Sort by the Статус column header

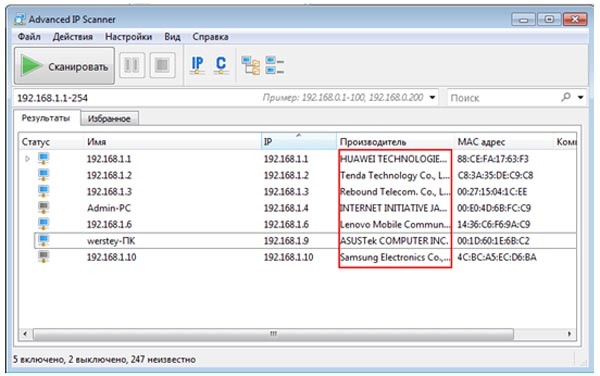pos(51,142)
